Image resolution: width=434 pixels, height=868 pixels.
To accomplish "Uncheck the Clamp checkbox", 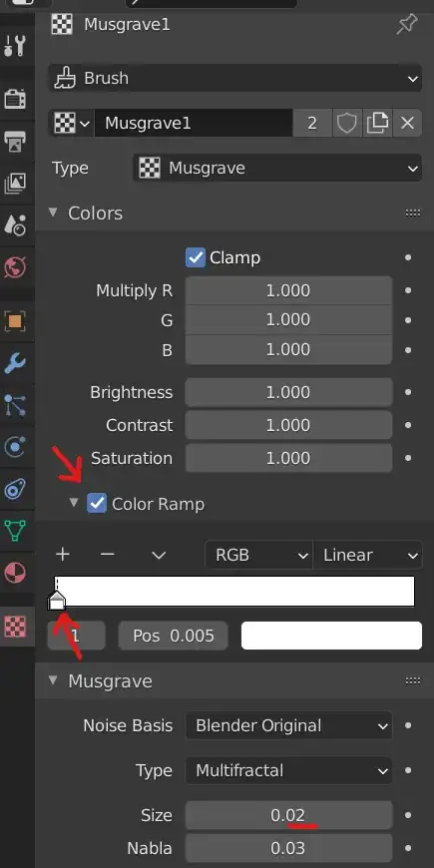I will tap(195, 257).
